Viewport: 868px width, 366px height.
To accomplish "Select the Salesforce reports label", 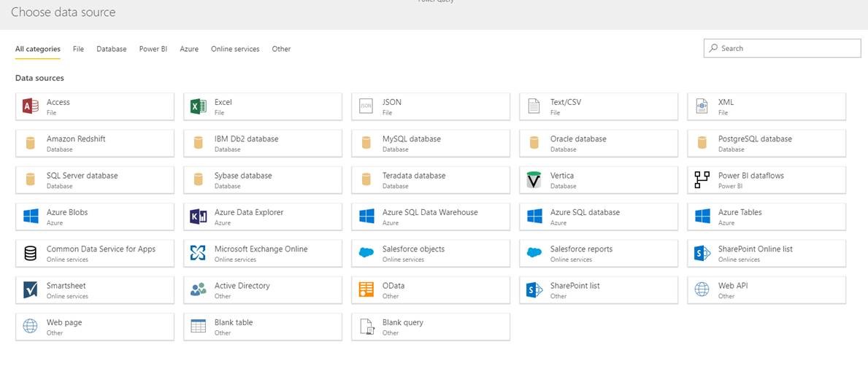I will [x=581, y=249].
